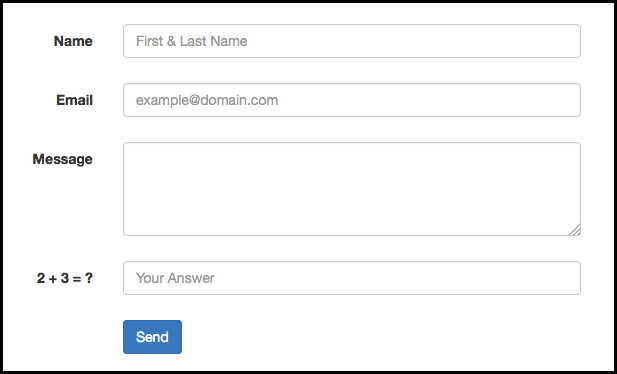The width and height of the screenshot is (617, 374).
Task: Submit the contact form with Send
Action: click(152, 337)
